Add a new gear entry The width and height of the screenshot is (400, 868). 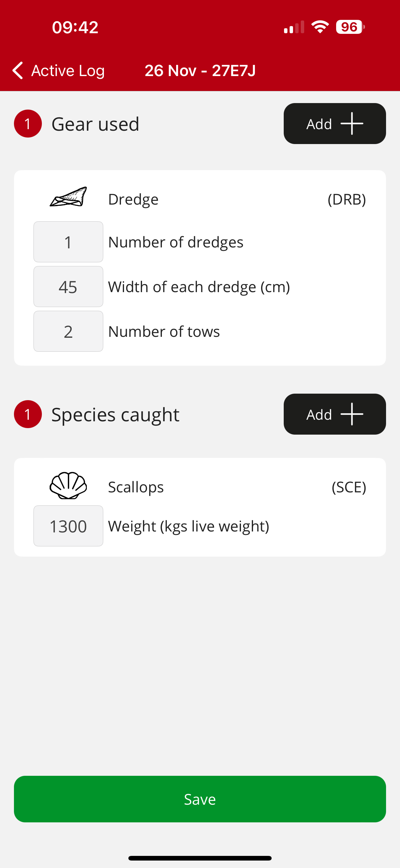point(334,124)
